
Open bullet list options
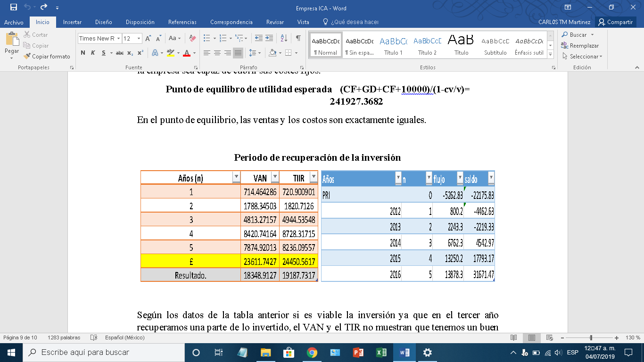point(215,38)
